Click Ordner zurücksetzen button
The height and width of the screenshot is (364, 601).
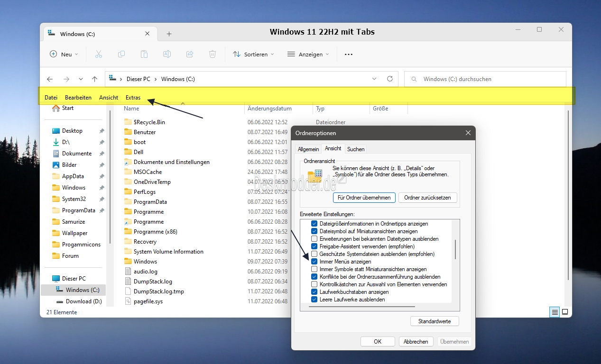click(x=427, y=198)
